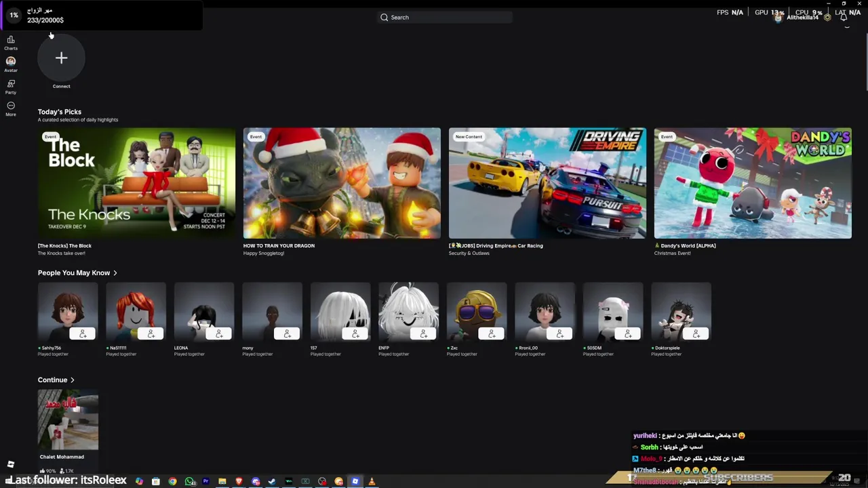
Task: Click the [The Knocks] The Block title
Action: (x=64, y=246)
